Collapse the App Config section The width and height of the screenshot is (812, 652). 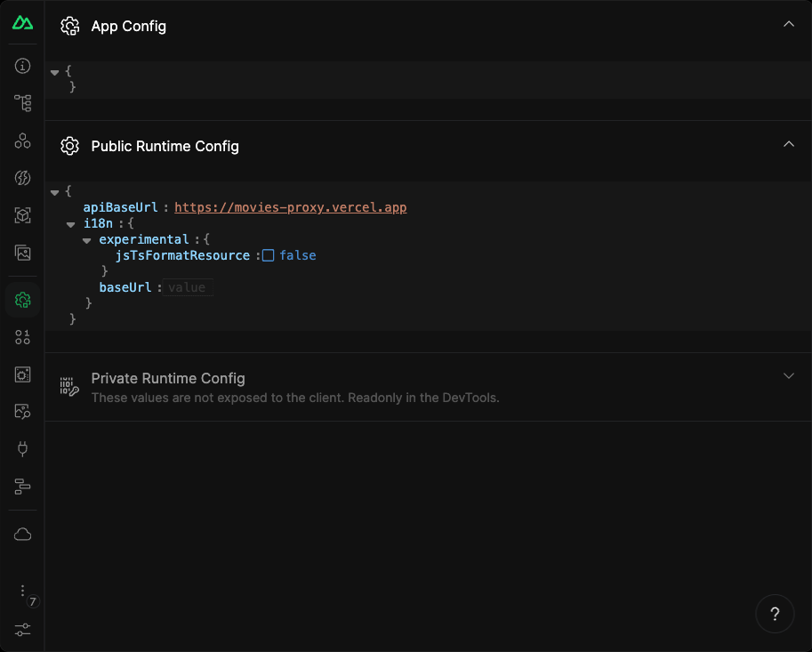[x=788, y=25]
